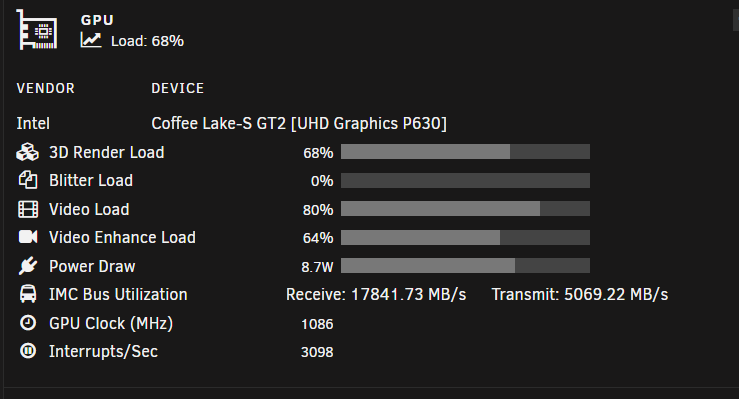Click the Video Enhance Load camera icon
The height and width of the screenshot is (399, 739).
pyautogui.click(x=28, y=237)
